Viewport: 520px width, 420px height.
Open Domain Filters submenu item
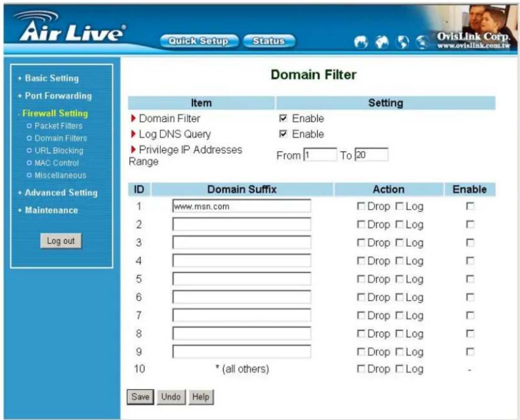[61, 138]
